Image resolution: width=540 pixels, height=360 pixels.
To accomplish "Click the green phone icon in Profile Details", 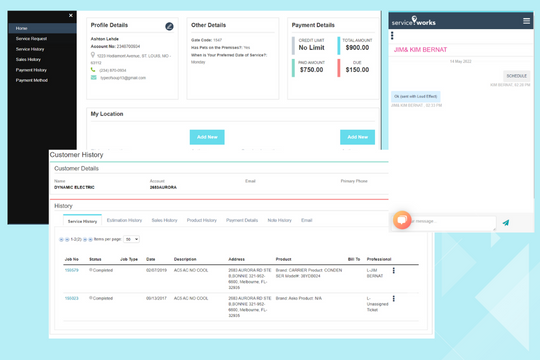I will [93, 70].
